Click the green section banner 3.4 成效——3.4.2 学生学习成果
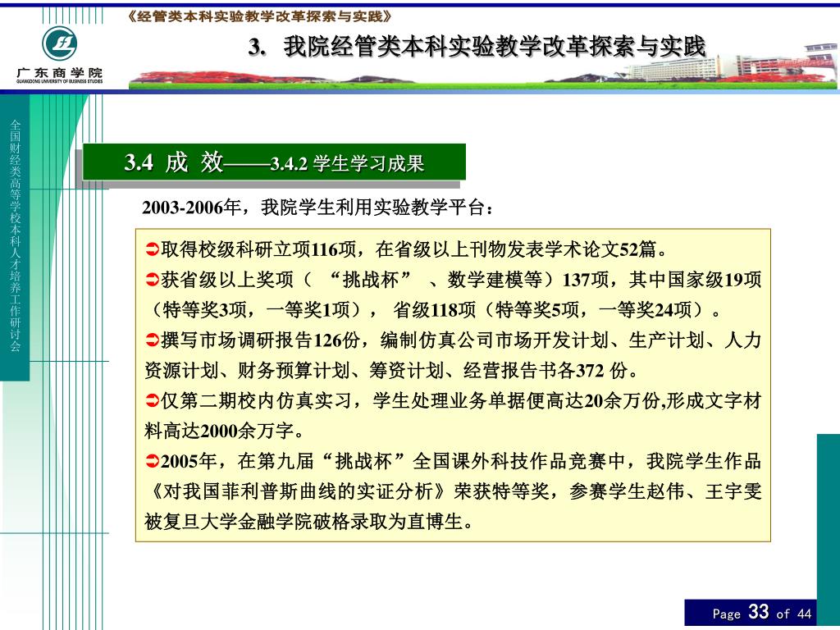This screenshot has width=840, height=630. tap(274, 162)
